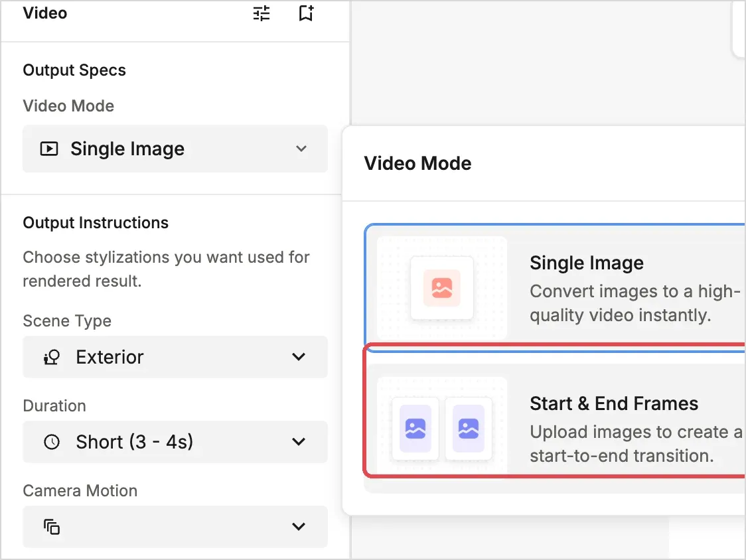Viewport: 746px width, 560px height.
Task: Click the 'Duration' field label
Action: click(54, 406)
